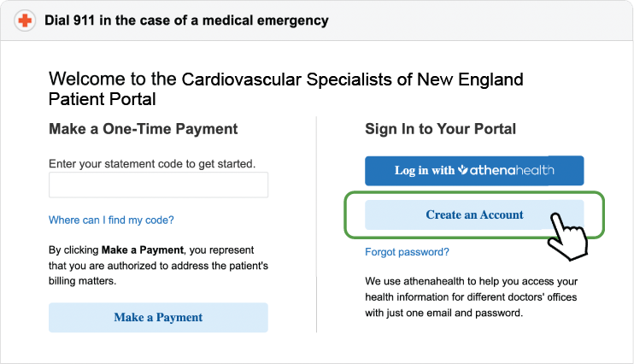Click the 'billing matters' disclaimer line
This screenshot has width=634, height=364.
click(x=83, y=281)
